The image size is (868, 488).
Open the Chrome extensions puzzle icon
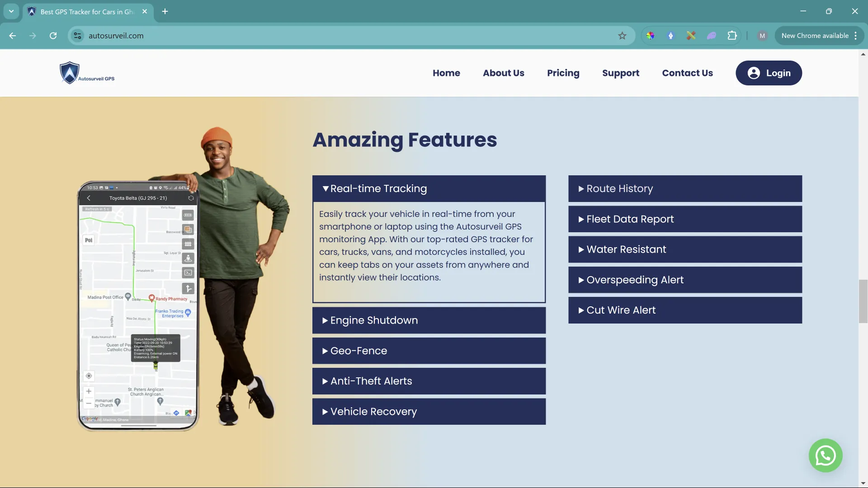732,36
